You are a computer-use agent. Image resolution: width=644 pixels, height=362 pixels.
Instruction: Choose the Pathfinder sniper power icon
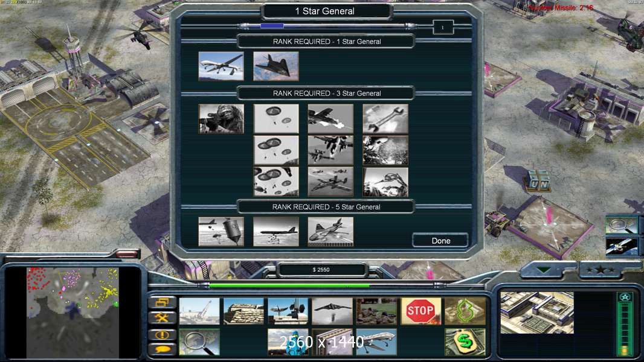[x=221, y=119]
